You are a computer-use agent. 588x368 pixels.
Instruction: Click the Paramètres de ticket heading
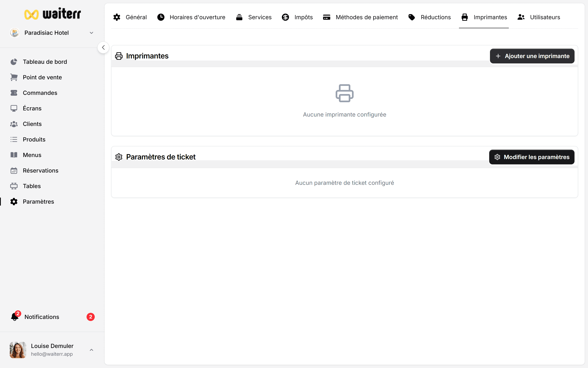(x=161, y=157)
